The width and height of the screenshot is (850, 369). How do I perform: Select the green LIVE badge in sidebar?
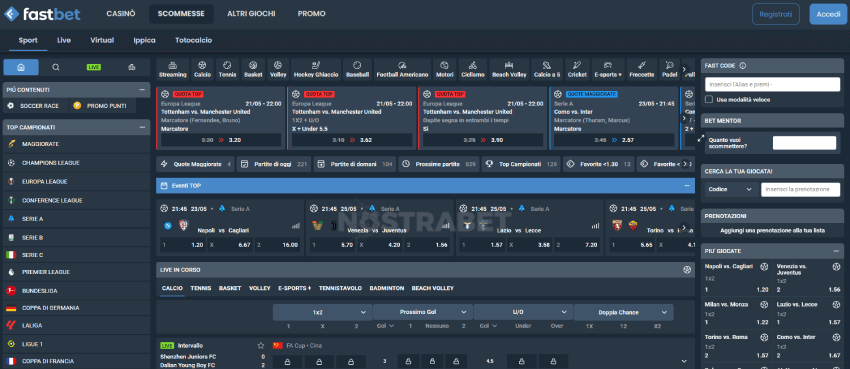[94, 67]
